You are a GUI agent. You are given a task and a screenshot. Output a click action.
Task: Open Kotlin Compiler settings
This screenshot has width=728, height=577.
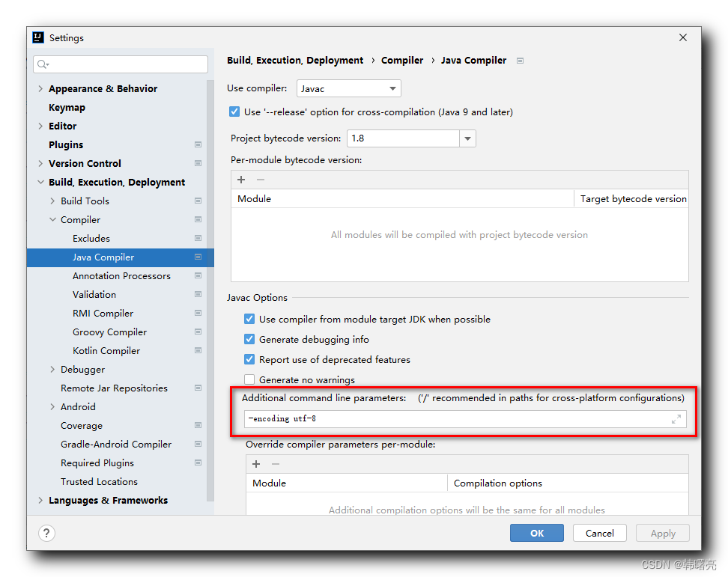pos(106,351)
